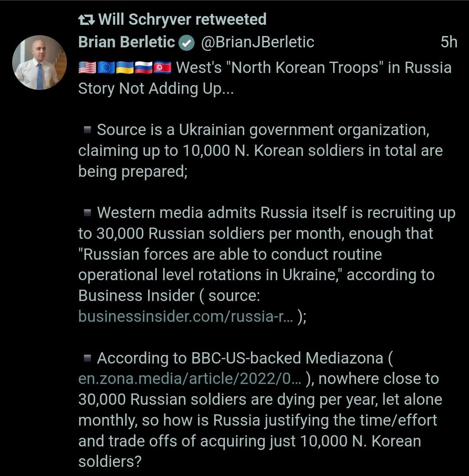
Task: Click the verified checkmark badge
Action: (186, 43)
